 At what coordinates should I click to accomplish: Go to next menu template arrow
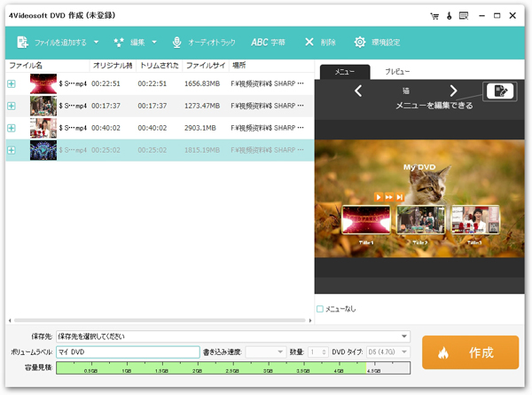click(453, 91)
